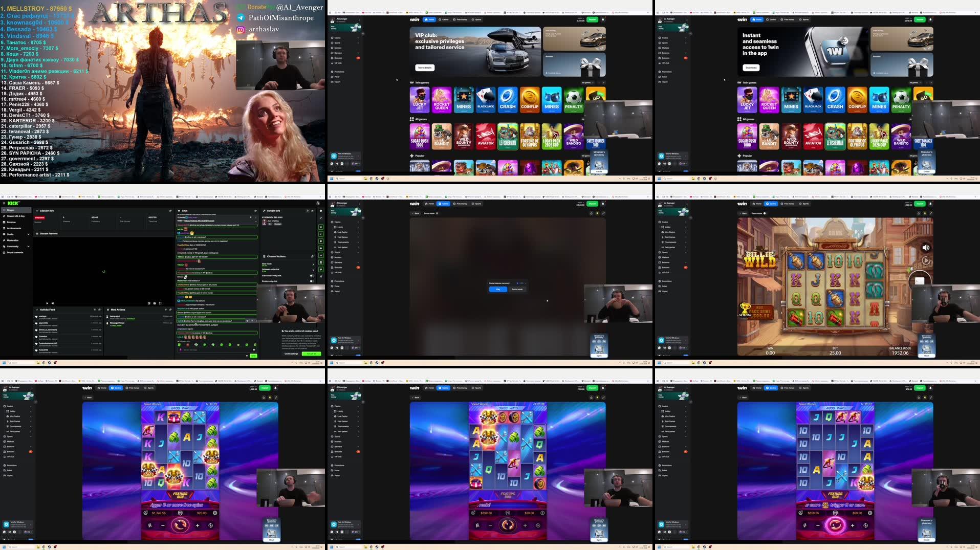Increase bet in the $1,342.56 balance slot
This screenshot has height=550, width=980.
[198, 525]
